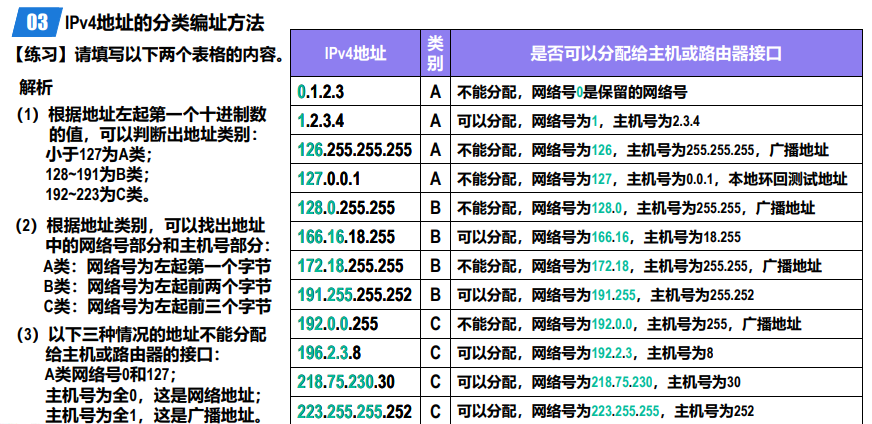Select the "IPv4地址" table header cell

pos(356,53)
